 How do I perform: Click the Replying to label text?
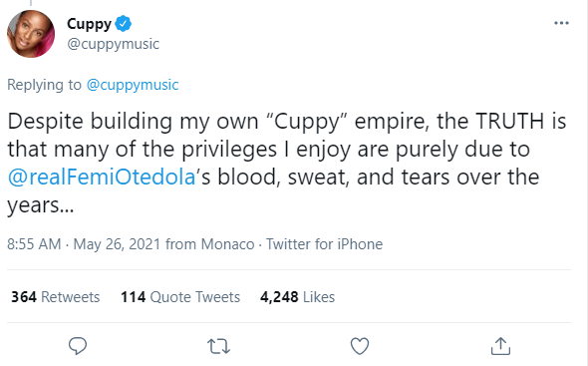tap(44, 85)
